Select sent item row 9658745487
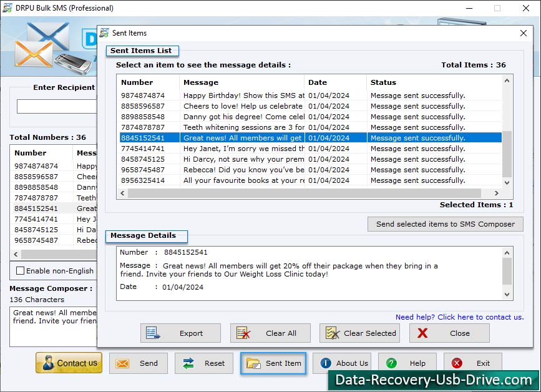The image size is (541, 392). point(311,170)
